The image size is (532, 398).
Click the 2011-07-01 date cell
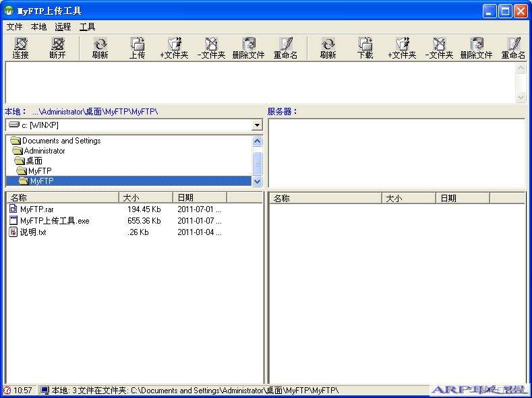click(200, 209)
